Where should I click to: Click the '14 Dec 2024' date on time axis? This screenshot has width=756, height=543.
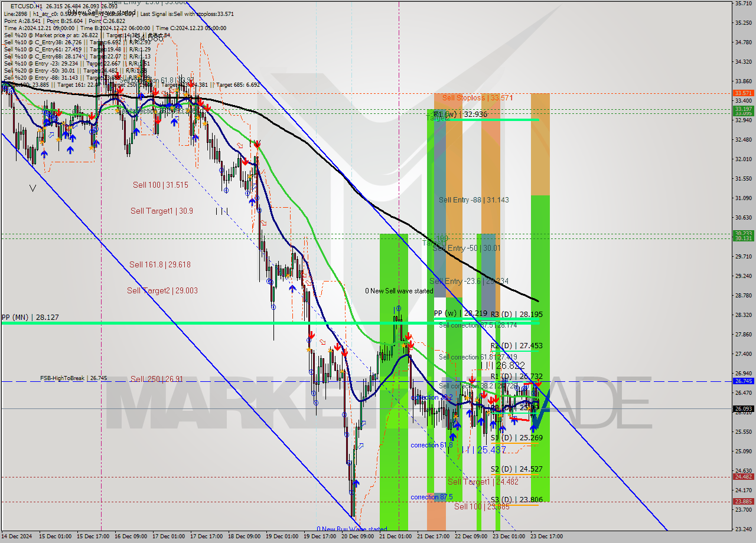[x=17, y=537]
